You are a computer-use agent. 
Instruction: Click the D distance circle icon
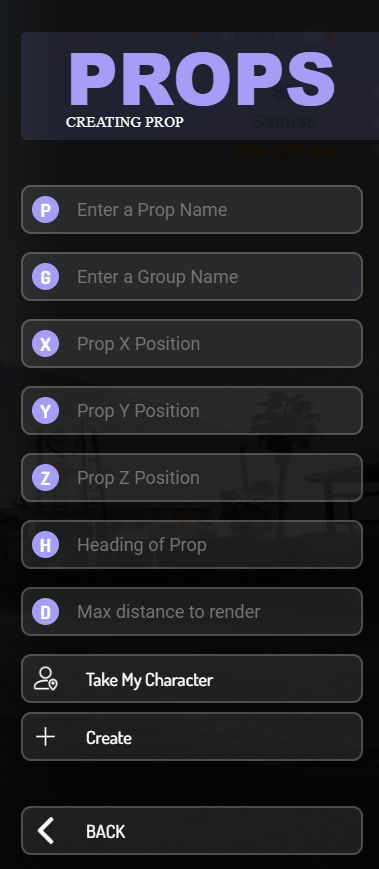[x=45, y=612]
